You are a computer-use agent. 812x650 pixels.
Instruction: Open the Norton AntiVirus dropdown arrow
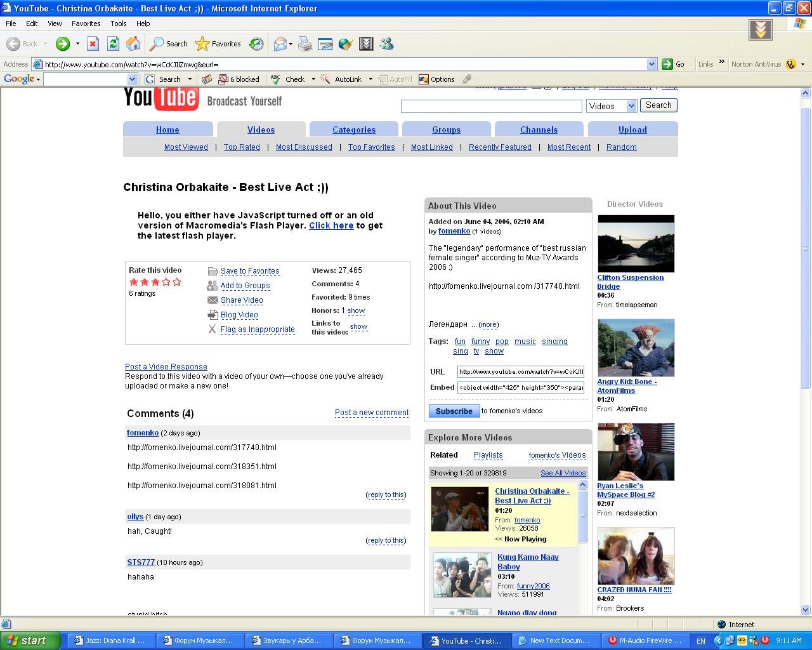(802, 64)
